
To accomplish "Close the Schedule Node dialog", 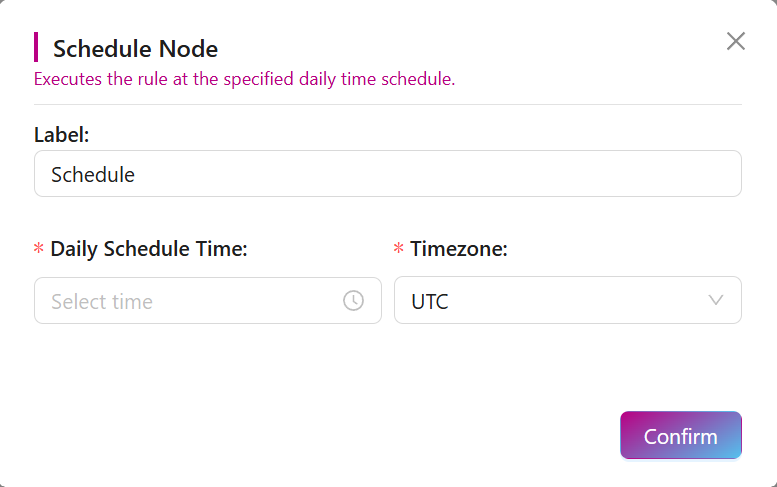I will coord(736,41).
